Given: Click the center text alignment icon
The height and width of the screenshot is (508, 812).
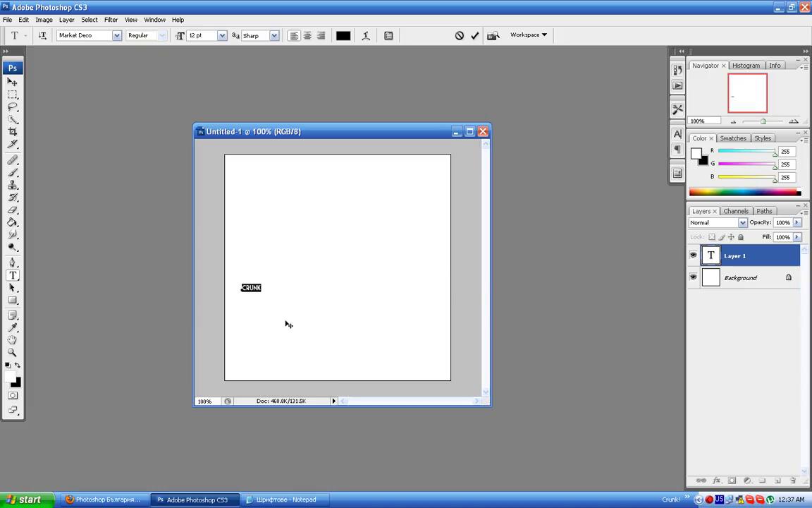Looking at the screenshot, I should (x=307, y=35).
